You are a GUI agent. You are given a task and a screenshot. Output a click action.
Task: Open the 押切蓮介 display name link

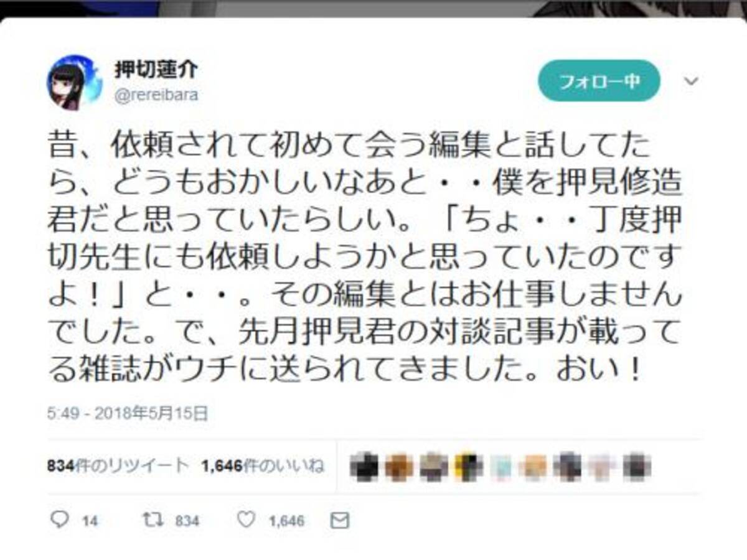[156, 70]
